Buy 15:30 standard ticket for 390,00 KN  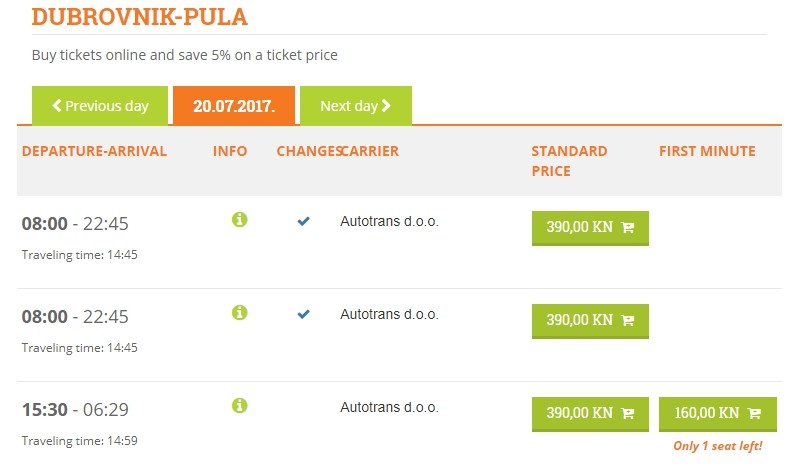(x=590, y=413)
